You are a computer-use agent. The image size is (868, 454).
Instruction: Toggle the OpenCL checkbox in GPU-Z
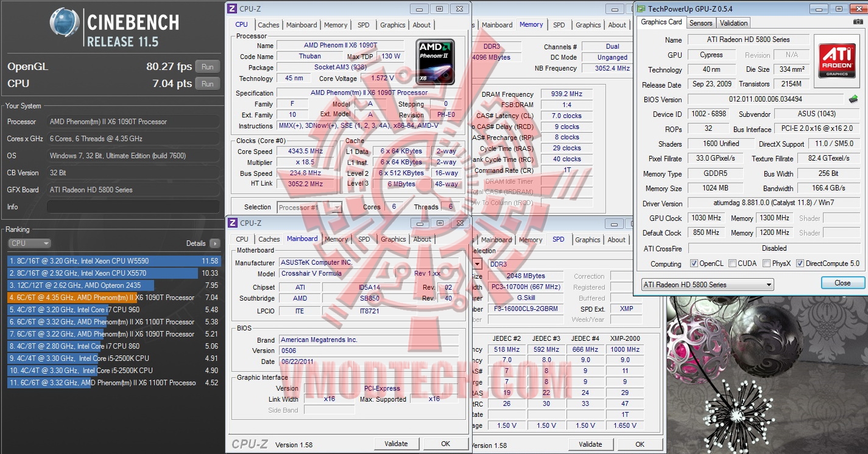[694, 264]
